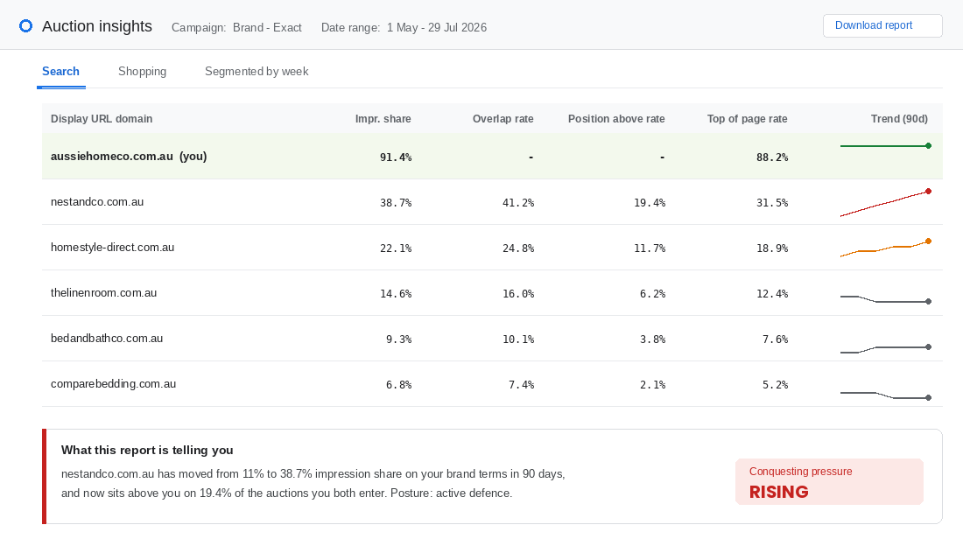View red trend sparkline for nestandco.com.au

click(x=886, y=203)
